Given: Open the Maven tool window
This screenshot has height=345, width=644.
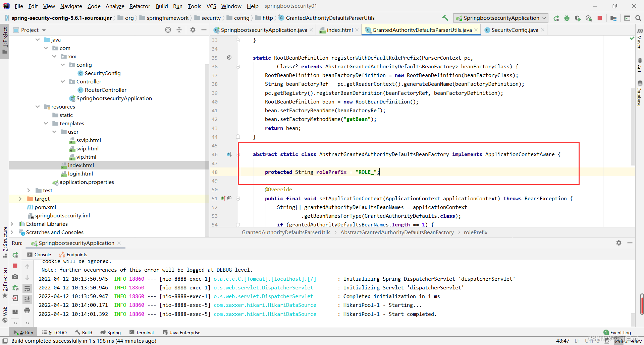Looking at the screenshot, I should coord(640,39).
